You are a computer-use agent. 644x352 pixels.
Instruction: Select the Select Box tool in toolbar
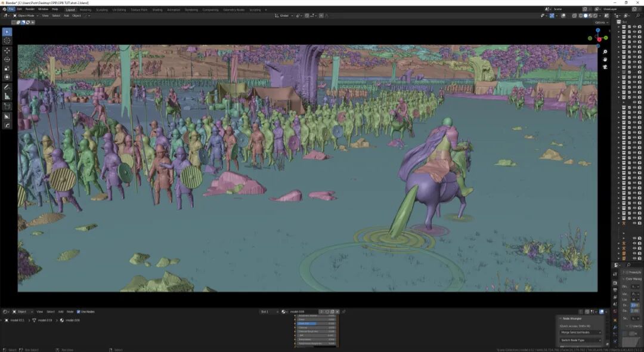click(x=7, y=32)
